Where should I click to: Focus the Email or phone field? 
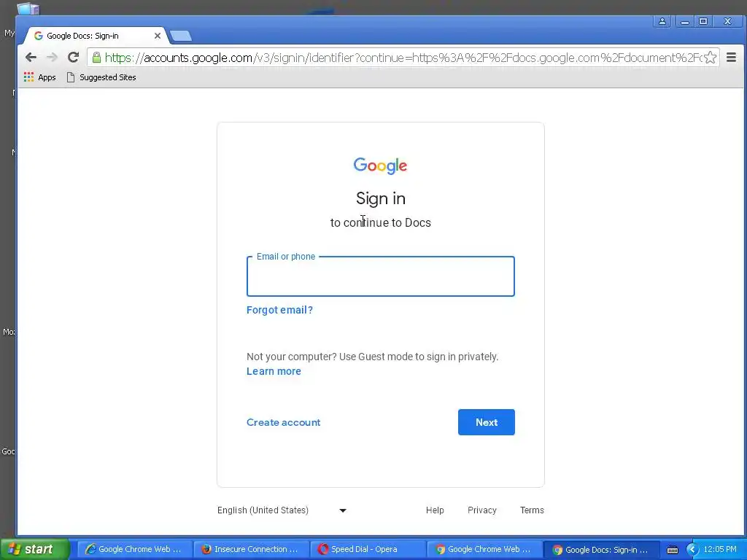coord(381,276)
